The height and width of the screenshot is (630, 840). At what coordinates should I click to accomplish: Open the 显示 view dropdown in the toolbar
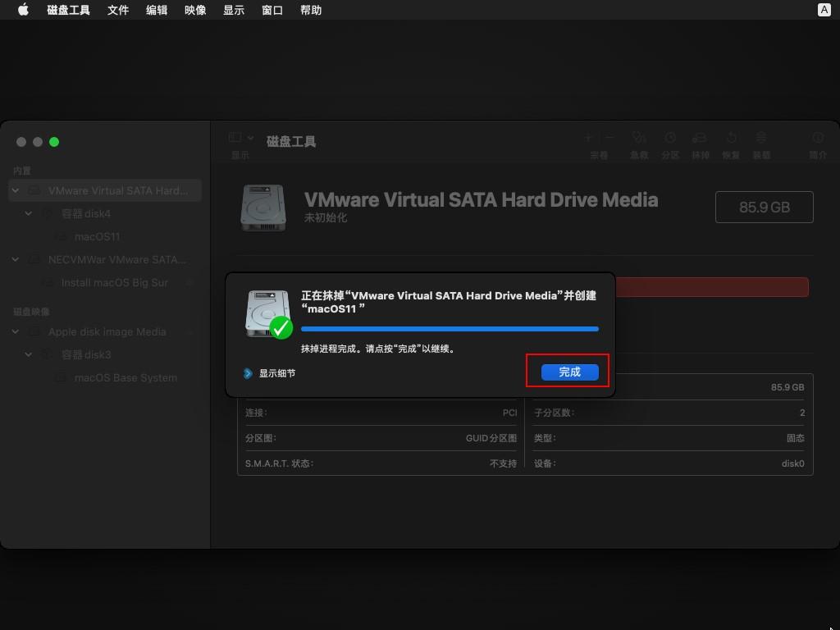coord(240,139)
